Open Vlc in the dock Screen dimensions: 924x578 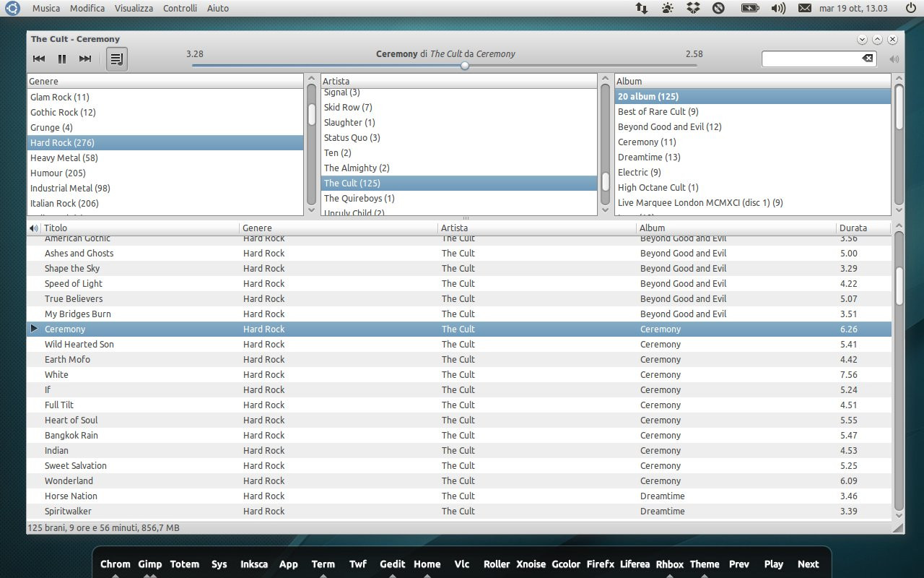pos(462,564)
